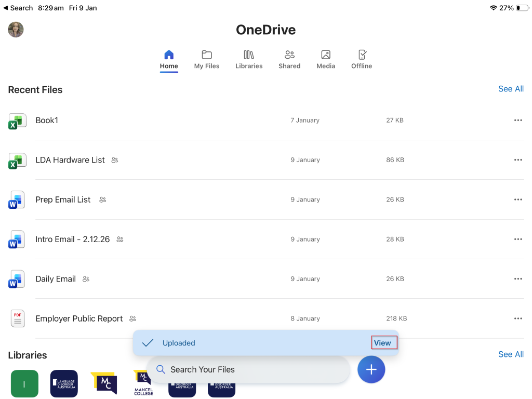This screenshot has height=399, width=532.
Task: Open the LDA Hardware List Excel icon
Action: pyautogui.click(x=17, y=161)
